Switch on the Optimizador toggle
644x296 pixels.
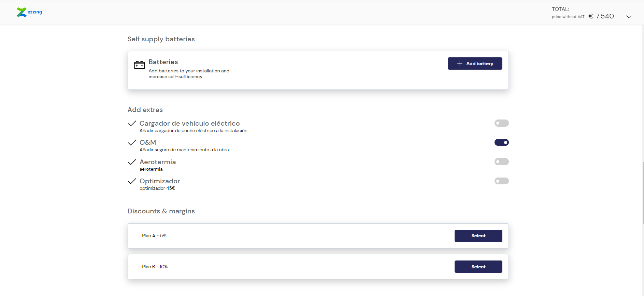pos(501,181)
